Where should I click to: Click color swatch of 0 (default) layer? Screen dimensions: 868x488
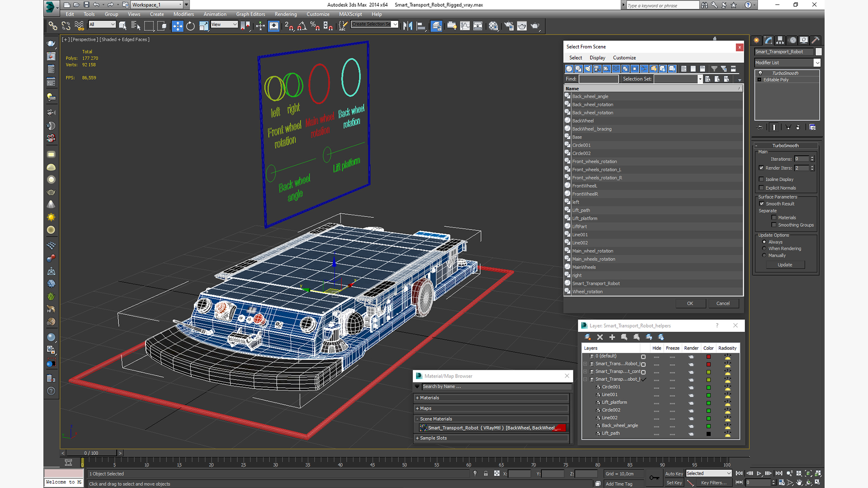[708, 357]
